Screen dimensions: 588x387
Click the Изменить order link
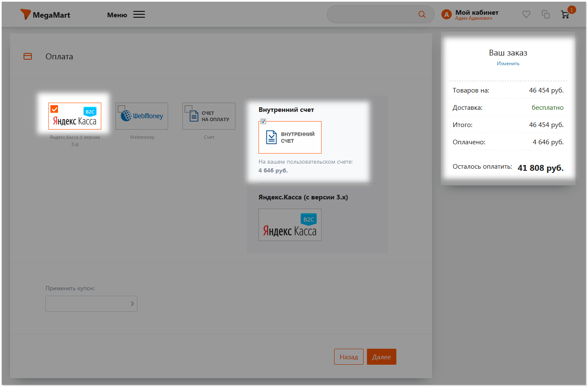[x=508, y=64]
